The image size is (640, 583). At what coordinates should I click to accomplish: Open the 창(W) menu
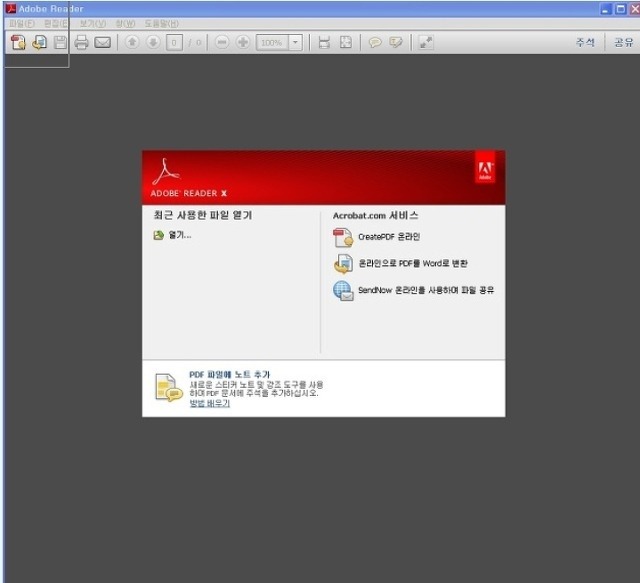coord(125,24)
